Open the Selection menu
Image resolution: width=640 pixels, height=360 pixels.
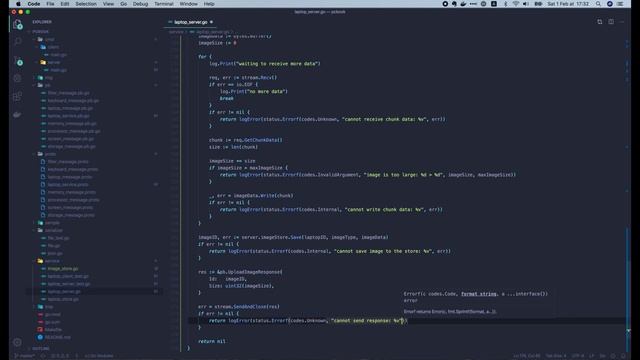pyautogui.click(x=86, y=4)
